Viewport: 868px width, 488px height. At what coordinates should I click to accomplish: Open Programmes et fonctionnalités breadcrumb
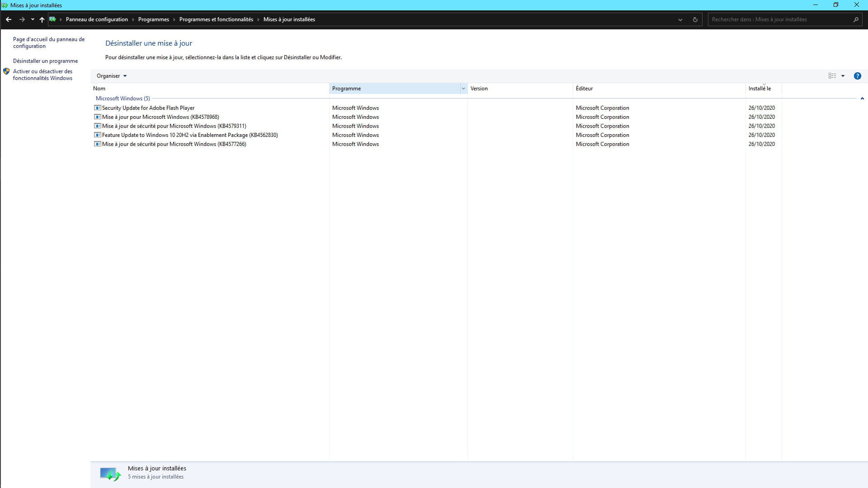(216, 19)
